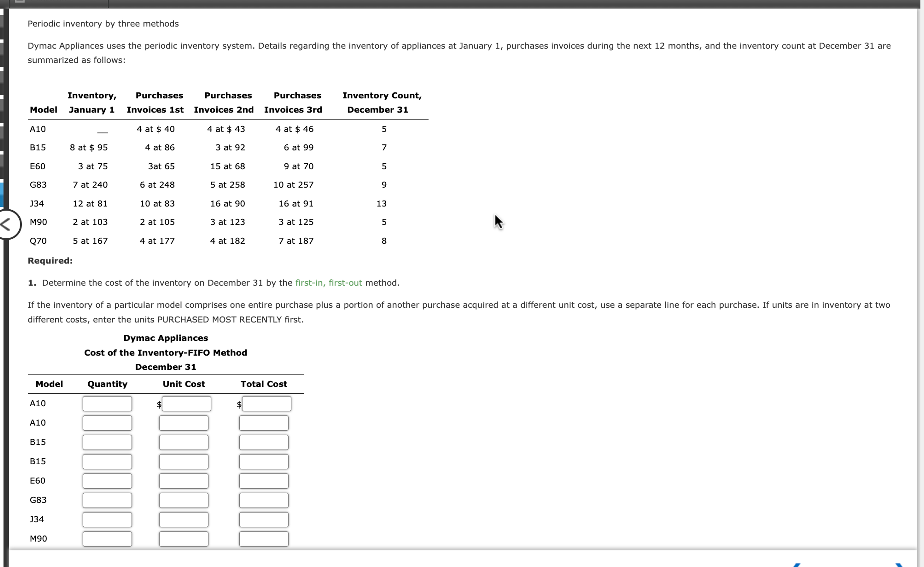Click the second A10 row Quantity field

[x=107, y=423]
